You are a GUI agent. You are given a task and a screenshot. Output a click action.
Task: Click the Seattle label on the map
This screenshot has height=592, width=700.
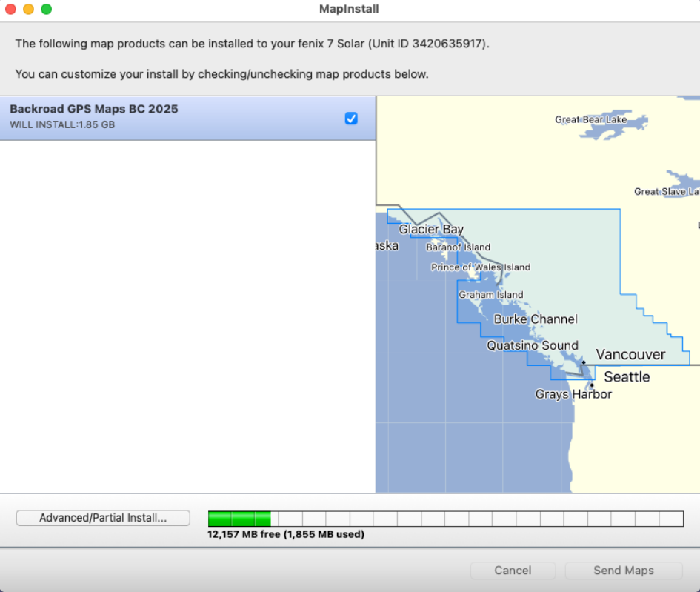(x=627, y=377)
